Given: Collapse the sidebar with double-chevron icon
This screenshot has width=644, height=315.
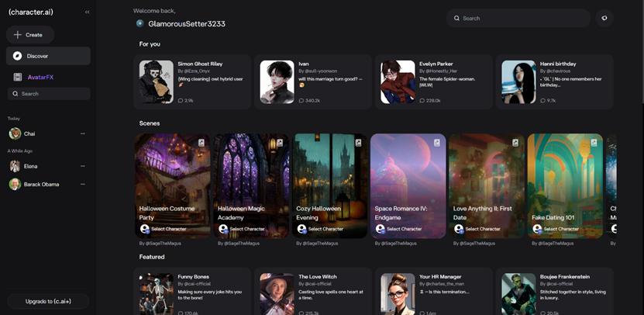Looking at the screenshot, I should [87, 12].
